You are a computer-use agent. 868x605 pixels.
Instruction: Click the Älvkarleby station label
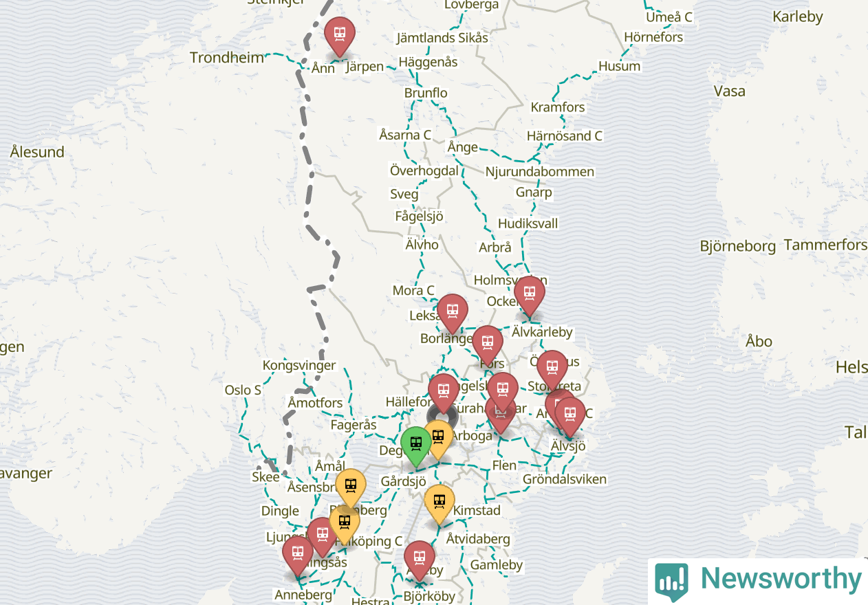[x=542, y=332]
